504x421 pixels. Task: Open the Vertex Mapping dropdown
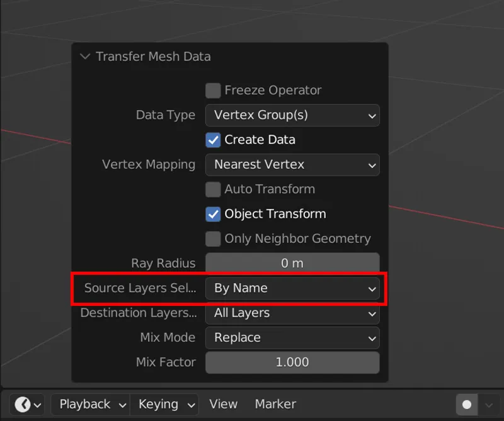point(292,165)
